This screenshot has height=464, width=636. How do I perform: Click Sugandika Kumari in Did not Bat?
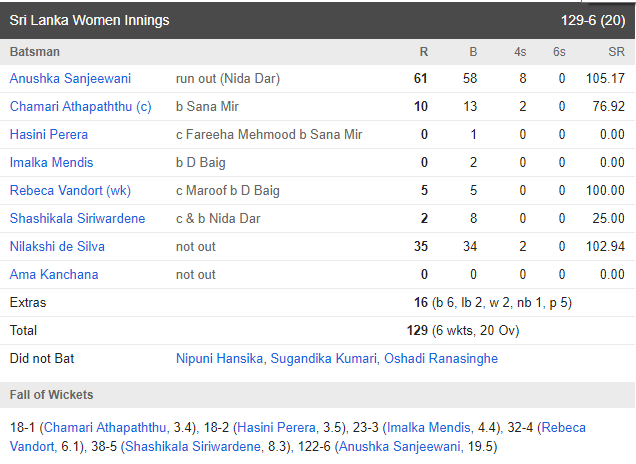coord(324,359)
